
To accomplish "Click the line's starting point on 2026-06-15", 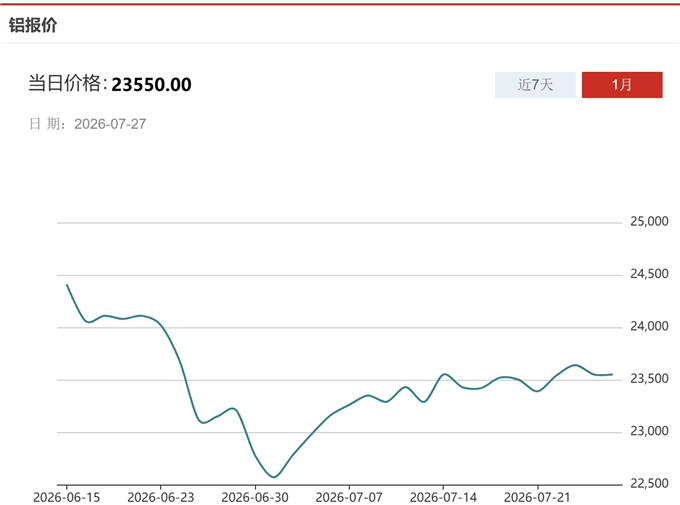I will point(67,285).
